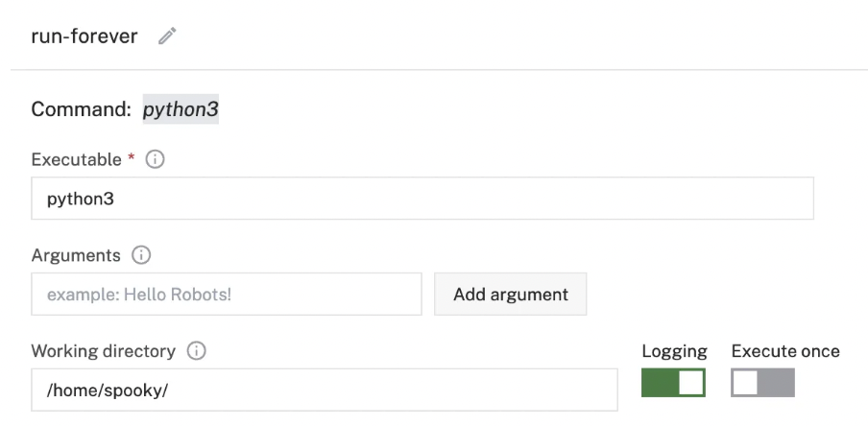Enable the Execute once toggle
The image size is (868, 426).
[762, 382]
